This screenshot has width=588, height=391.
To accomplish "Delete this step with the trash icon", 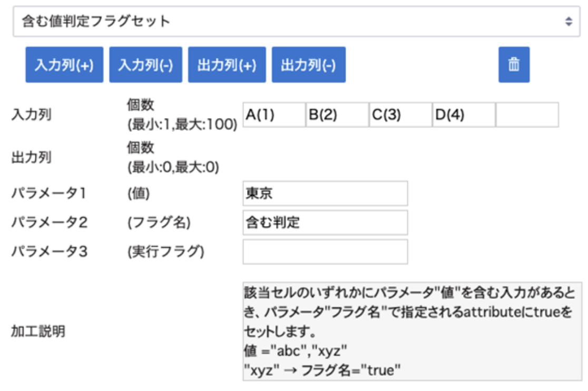I will (x=514, y=65).
